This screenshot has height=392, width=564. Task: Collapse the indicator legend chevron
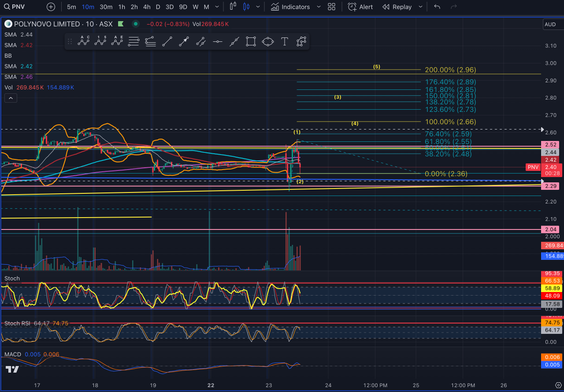[x=11, y=98]
